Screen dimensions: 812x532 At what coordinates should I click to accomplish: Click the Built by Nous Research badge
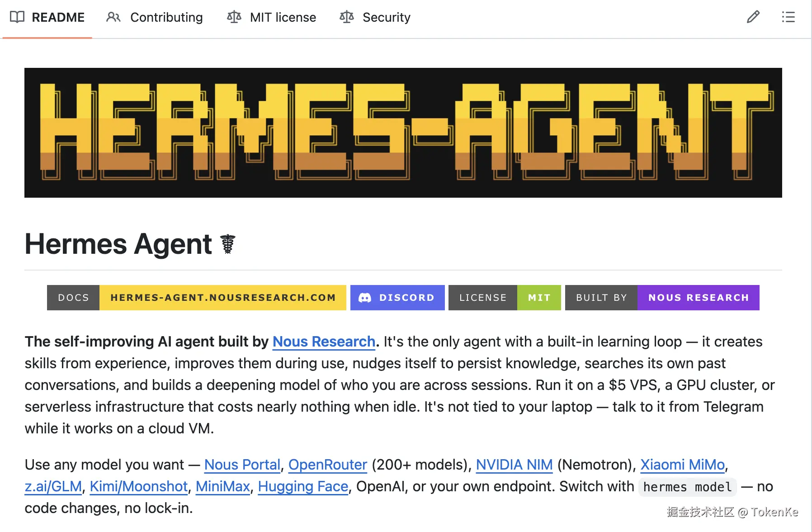point(662,298)
